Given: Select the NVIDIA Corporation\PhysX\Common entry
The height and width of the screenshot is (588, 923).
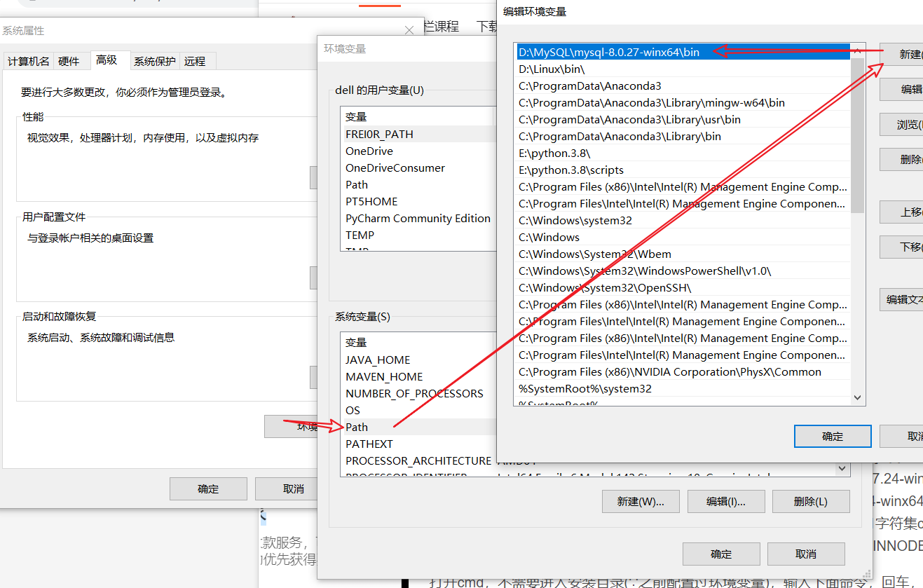Looking at the screenshot, I should [x=683, y=371].
